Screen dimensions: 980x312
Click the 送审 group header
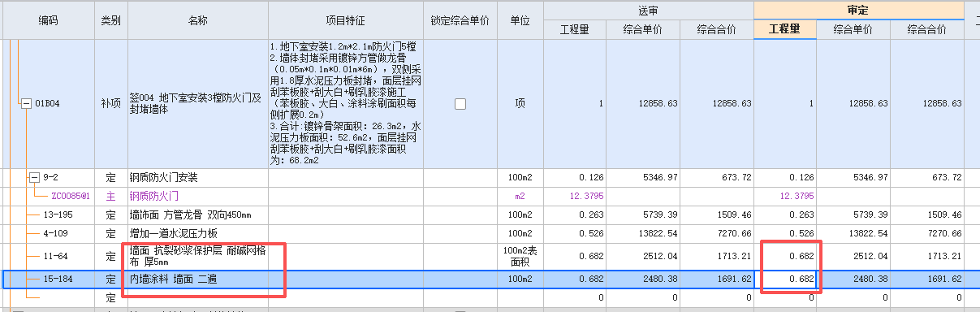[649, 10]
